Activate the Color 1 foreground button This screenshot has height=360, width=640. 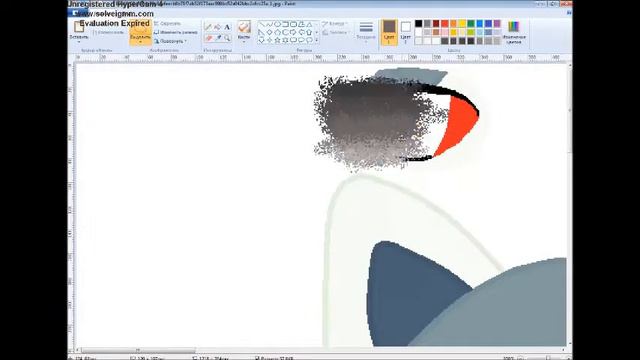point(389,32)
